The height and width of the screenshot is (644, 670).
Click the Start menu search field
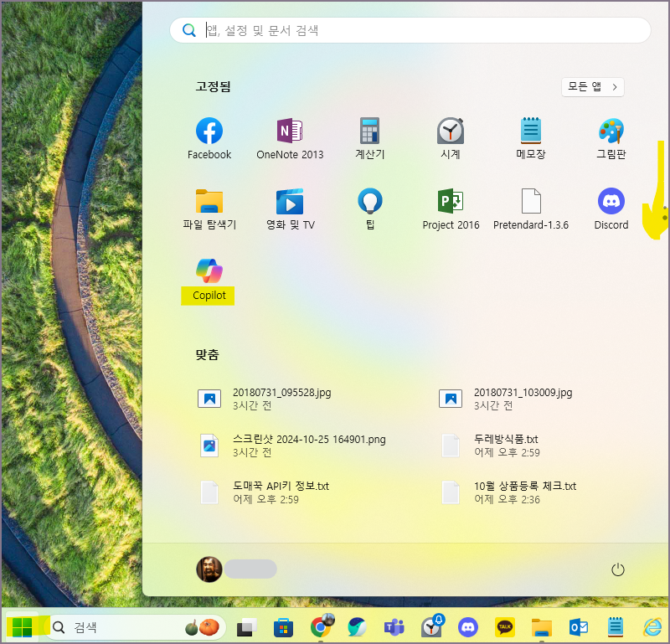click(410, 30)
